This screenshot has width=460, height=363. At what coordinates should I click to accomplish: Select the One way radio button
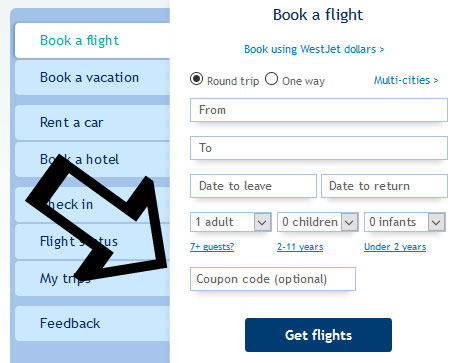point(271,79)
